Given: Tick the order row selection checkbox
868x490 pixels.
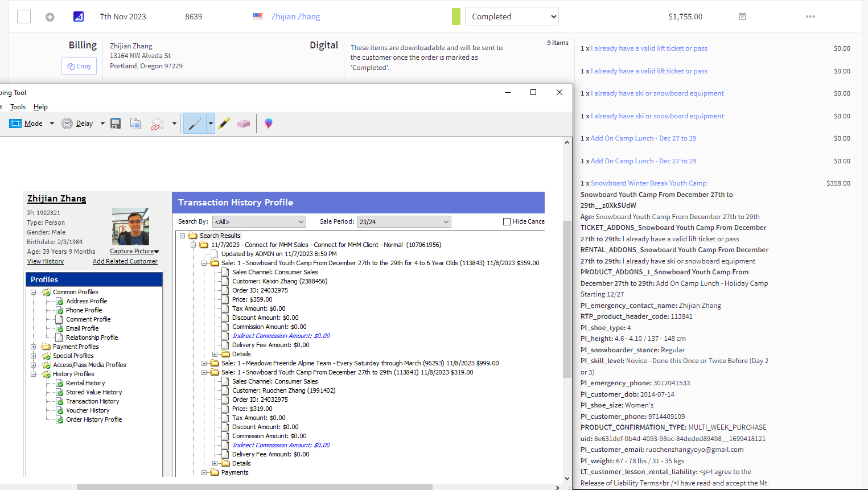Looking at the screenshot, I should click(x=24, y=17).
